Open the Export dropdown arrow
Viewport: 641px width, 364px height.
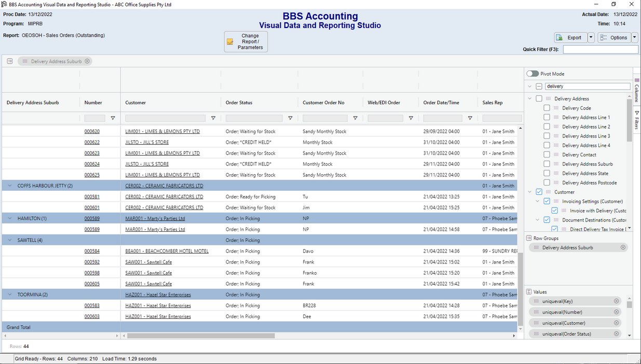click(591, 37)
